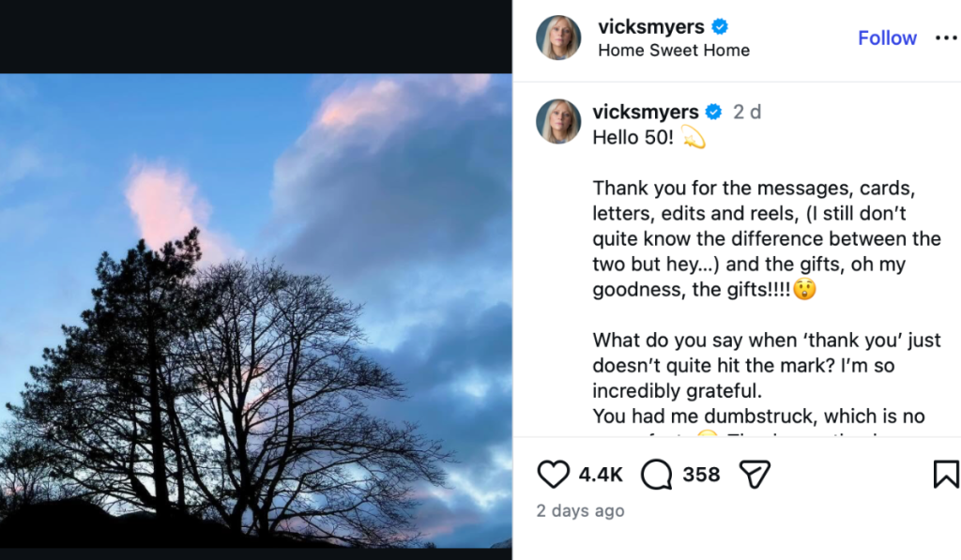Click the tree silhouette sunset photo
Screen dimensions: 961x560
pyautogui.click(x=255, y=310)
